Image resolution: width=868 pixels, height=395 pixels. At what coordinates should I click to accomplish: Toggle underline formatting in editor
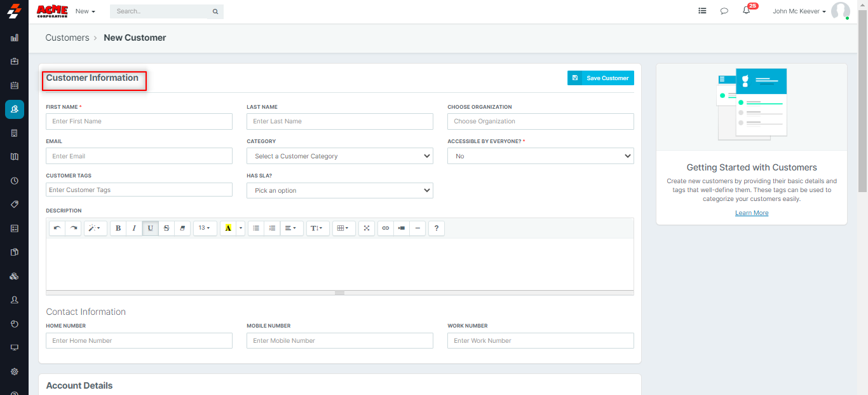tap(151, 228)
